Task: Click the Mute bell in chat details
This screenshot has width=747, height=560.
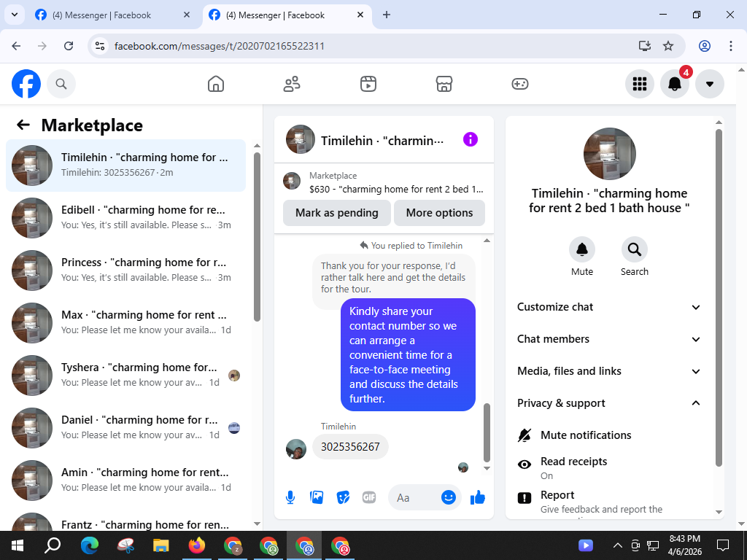Action: pyautogui.click(x=582, y=249)
